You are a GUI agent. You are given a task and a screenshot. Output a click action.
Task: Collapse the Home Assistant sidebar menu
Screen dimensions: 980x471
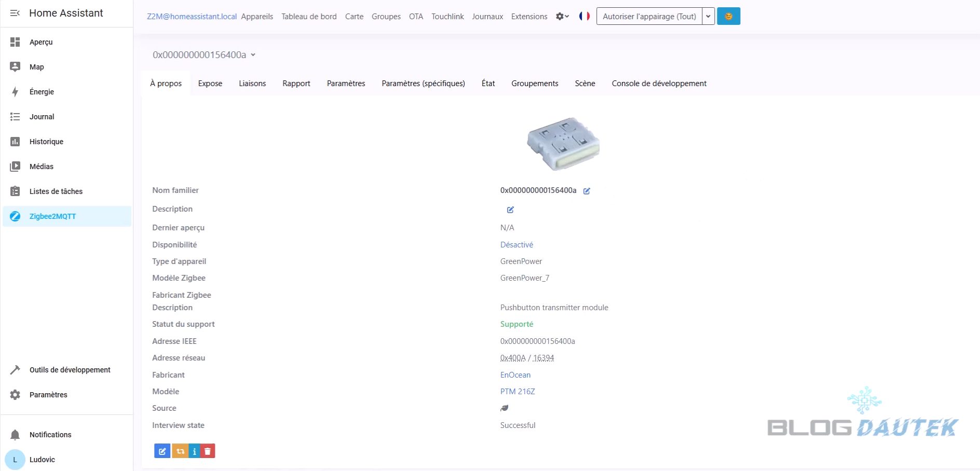15,13
